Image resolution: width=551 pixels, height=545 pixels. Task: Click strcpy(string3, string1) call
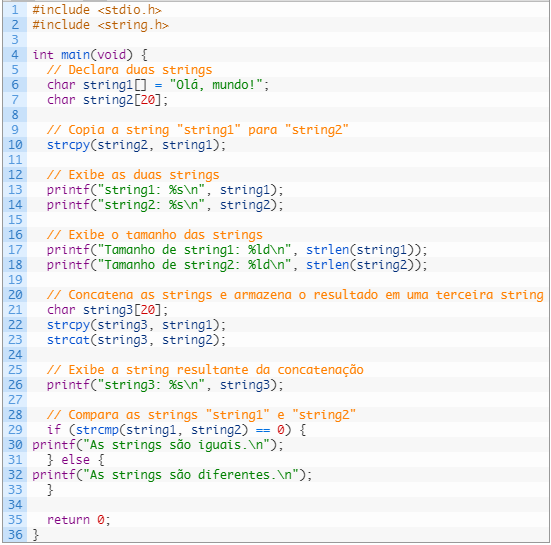[x=136, y=325]
